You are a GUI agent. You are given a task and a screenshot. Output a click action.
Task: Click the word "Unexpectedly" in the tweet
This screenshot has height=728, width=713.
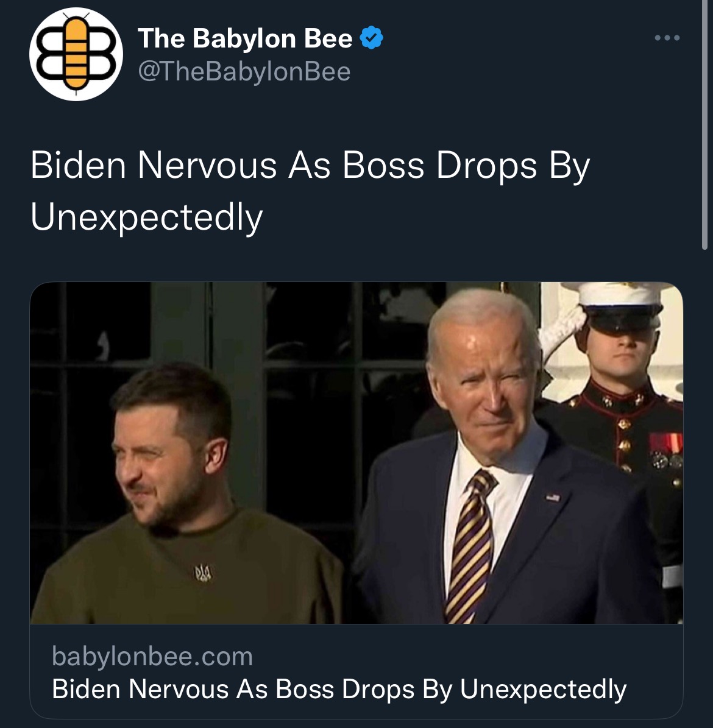(x=146, y=217)
